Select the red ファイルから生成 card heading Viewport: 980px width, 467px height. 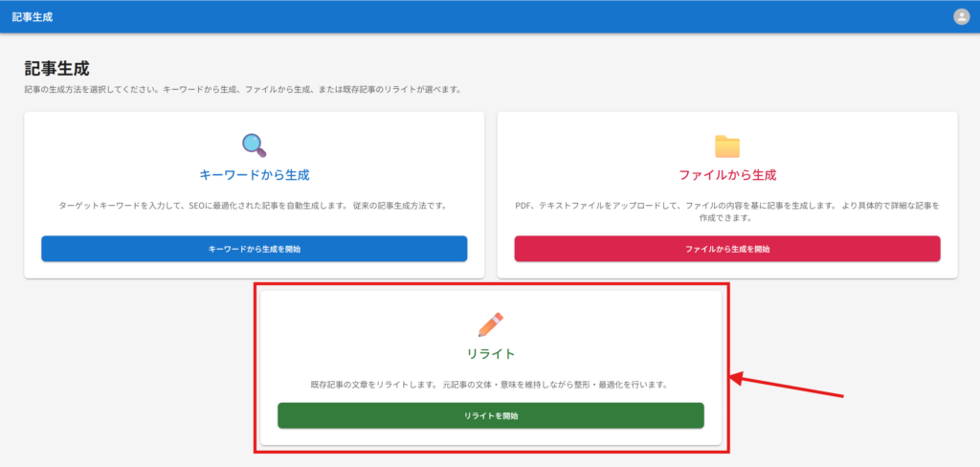coord(727,176)
